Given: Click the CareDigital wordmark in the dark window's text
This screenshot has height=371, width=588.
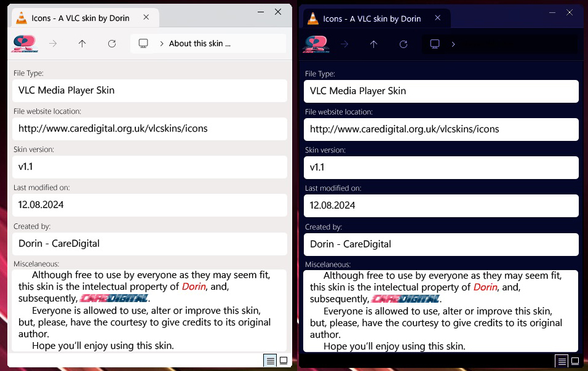Looking at the screenshot, I should pos(405,299).
